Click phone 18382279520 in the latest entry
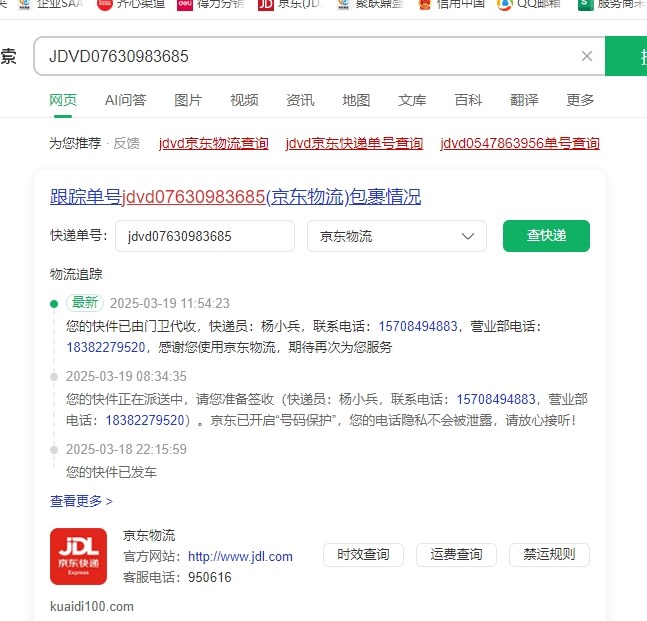The image size is (647, 621). (x=106, y=347)
